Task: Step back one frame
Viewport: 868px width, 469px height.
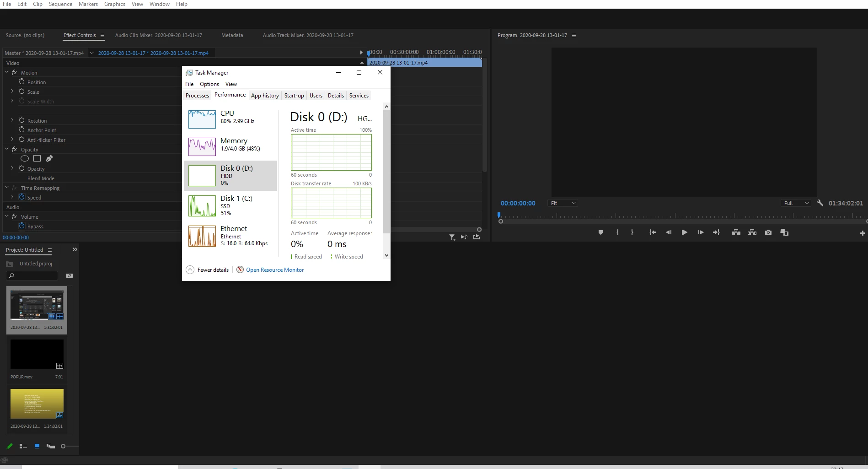Action: (669, 232)
